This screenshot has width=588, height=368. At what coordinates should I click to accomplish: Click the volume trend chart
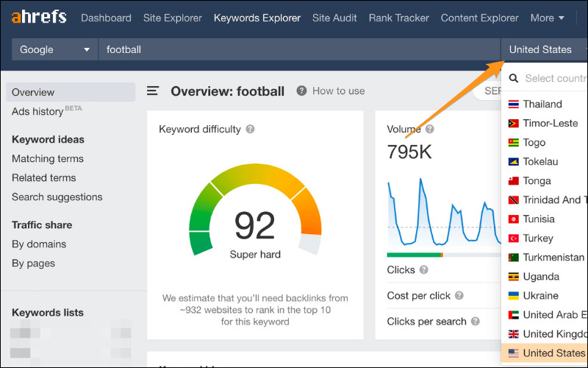click(x=444, y=212)
